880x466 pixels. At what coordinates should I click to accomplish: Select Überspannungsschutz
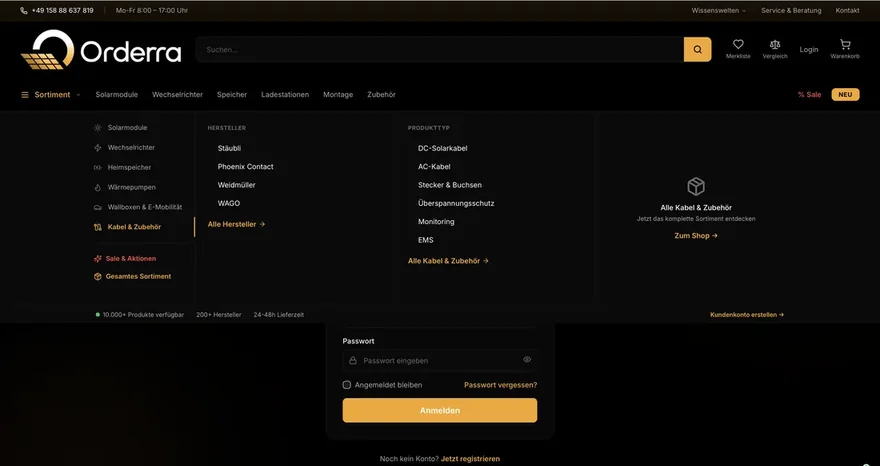pyautogui.click(x=456, y=203)
